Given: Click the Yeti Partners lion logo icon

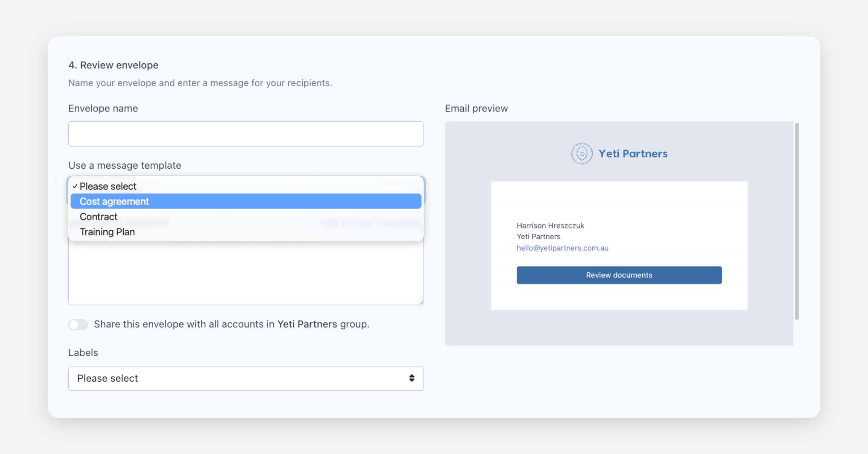Looking at the screenshot, I should tap(582, 154).
